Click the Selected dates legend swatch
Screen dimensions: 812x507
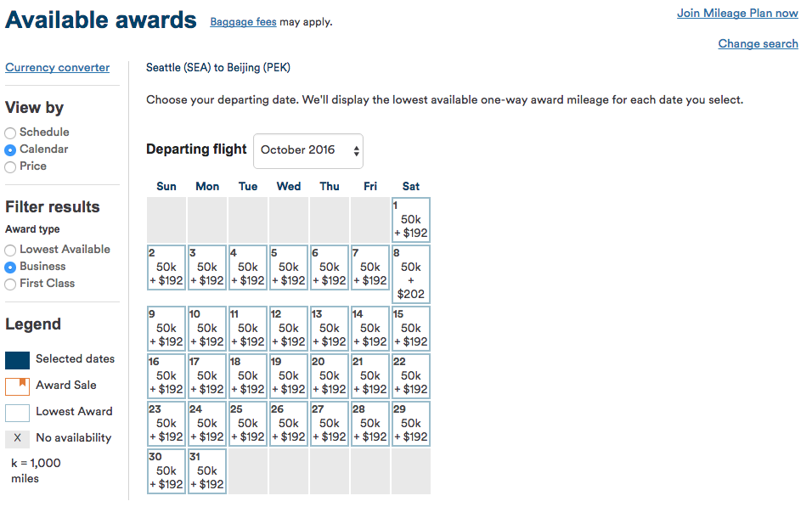tap(18, 360)
